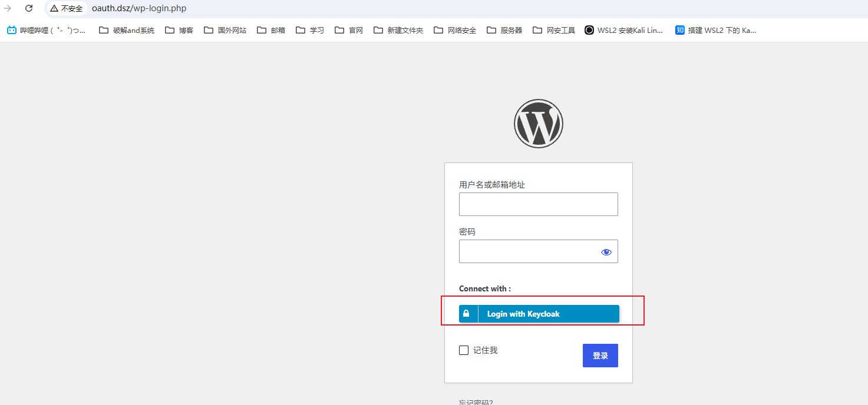Open WSL2 安装Kali Linux bookmark

(x=624, y=30)
